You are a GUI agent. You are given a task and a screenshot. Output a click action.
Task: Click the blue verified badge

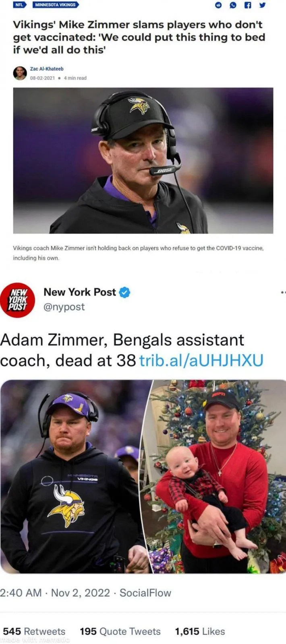[125, 293]
